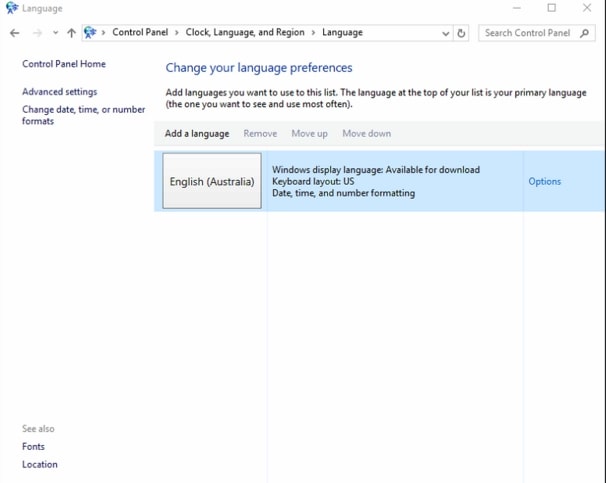606x483 pixels.
Task: Open the Advanced settings link
Action: click(60, 92)
